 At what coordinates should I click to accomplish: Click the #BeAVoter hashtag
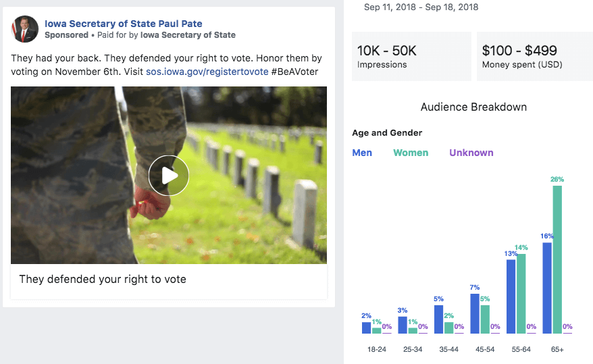click(x=295, y=72)
